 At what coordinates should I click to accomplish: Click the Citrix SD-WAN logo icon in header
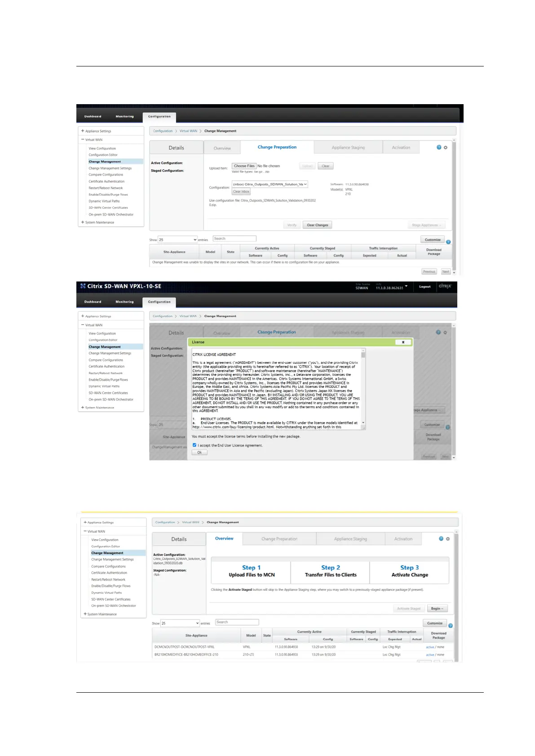pyautogui.click(x=82, y=286)
